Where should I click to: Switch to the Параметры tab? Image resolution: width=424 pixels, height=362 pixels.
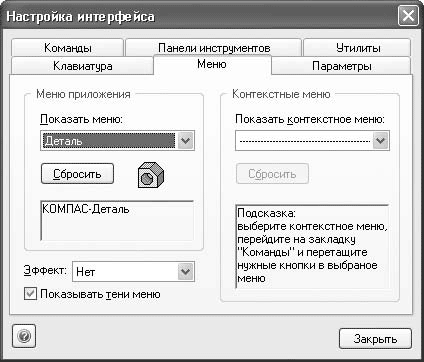[x=342, y=66]
